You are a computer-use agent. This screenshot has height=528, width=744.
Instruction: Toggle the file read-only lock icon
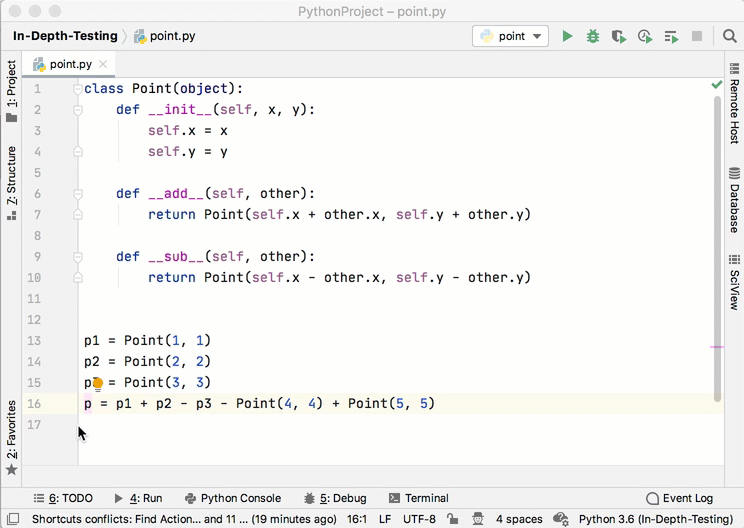(453, 519)
